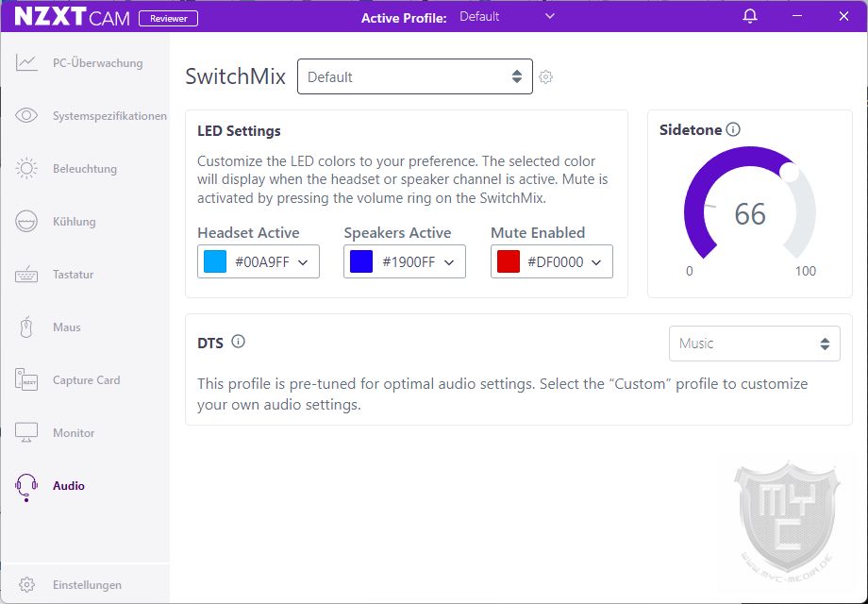868x604 pixels.
Task: Open the Maus mouse icon
Action: point(26,327)
